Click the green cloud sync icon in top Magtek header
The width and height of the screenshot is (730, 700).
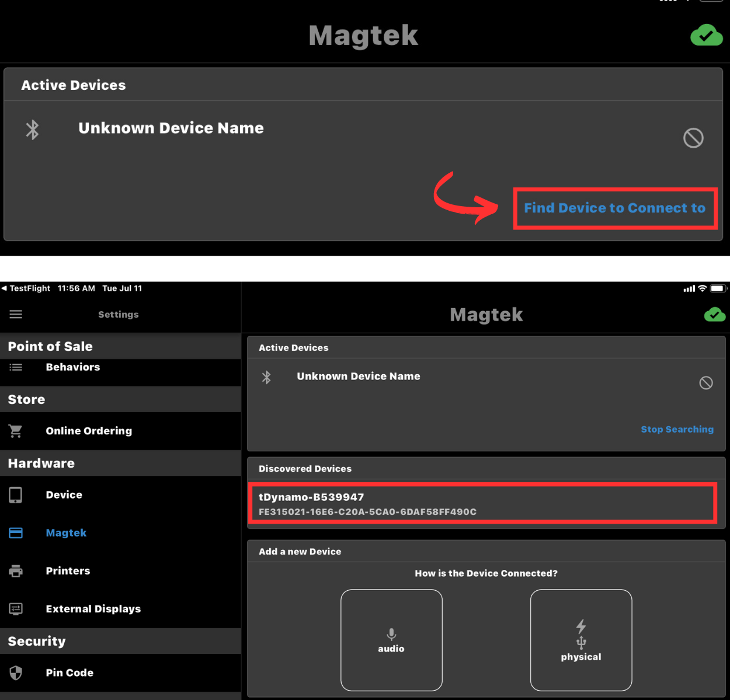click(x=707, y=36)
